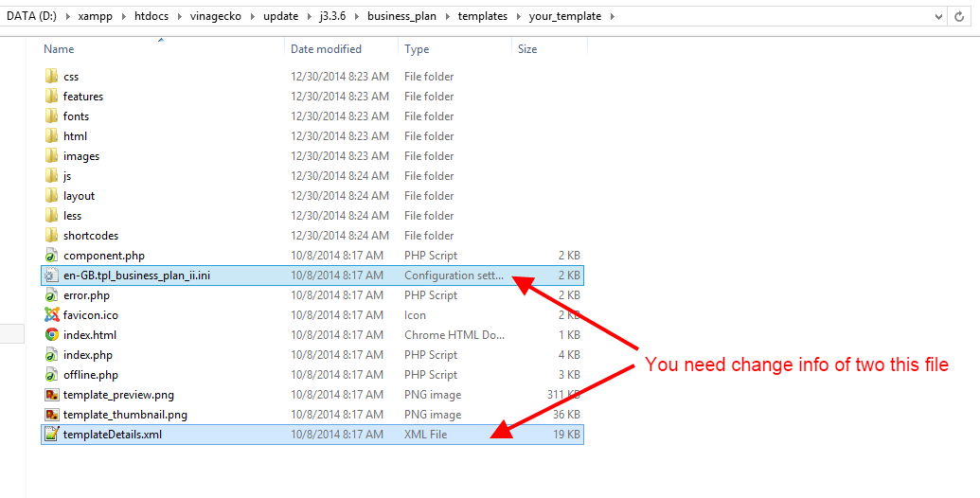Select the templateDetails.xml file icon

(51, 435)
